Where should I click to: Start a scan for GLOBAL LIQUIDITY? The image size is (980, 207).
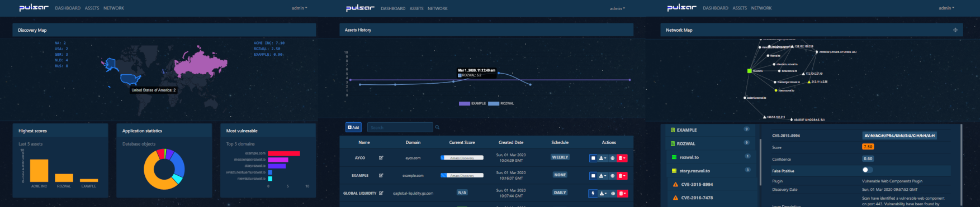click(593, 194)
